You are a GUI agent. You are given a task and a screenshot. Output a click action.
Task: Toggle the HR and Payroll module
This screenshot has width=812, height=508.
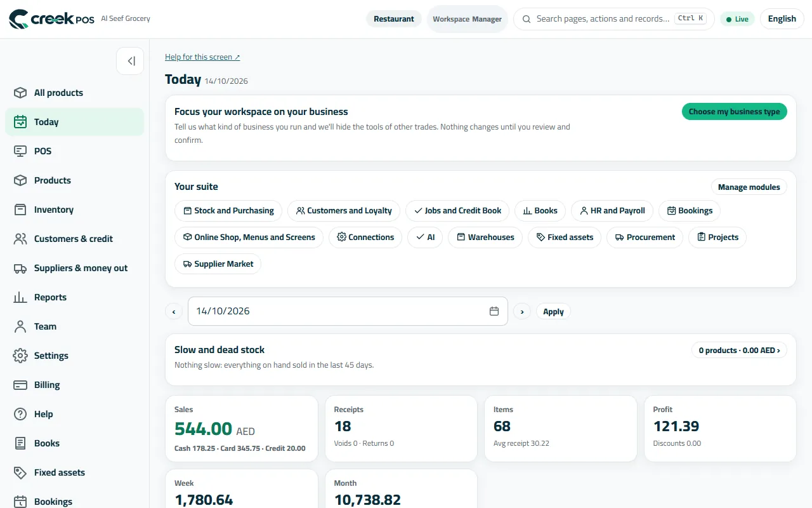click(x=612, y=211)
